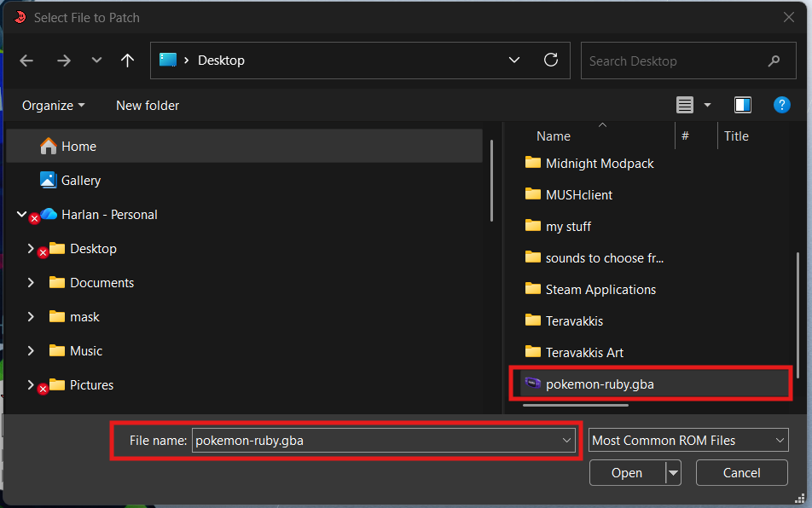This screenshot has width=812, height=508.
Task: Click the pokemon-ruby.gba file icon
Action: point(532,383)
